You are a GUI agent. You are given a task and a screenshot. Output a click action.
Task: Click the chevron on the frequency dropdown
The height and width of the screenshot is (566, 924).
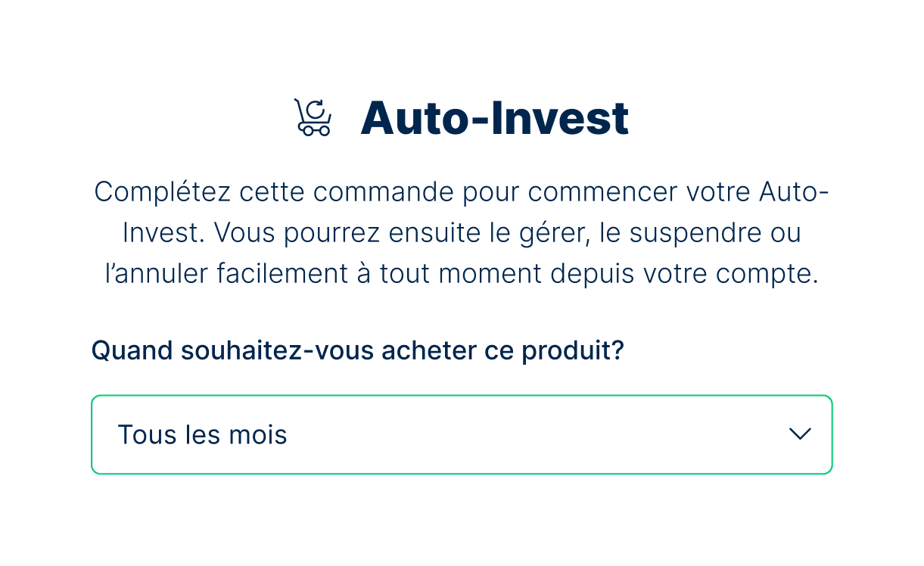tap(798, 435)
